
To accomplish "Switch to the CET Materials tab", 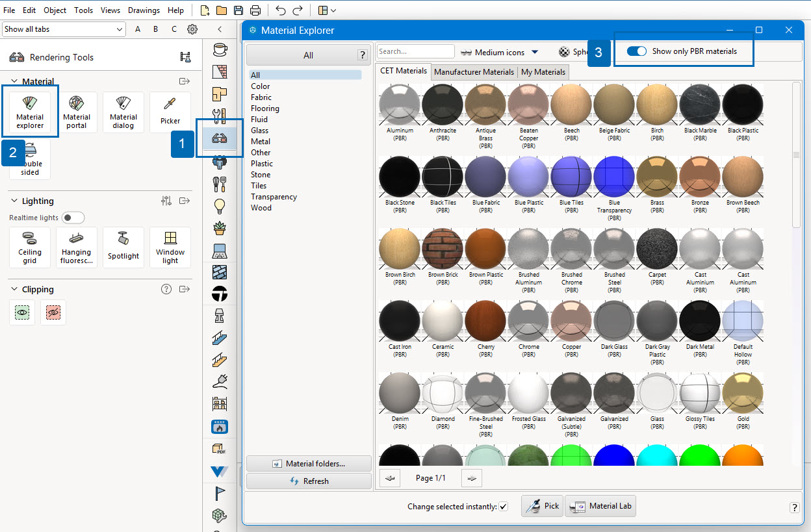I will coord(404,71).
